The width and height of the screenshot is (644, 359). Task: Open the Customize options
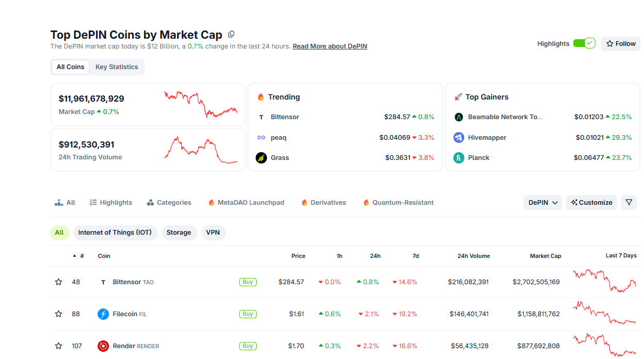click(591, 203)
